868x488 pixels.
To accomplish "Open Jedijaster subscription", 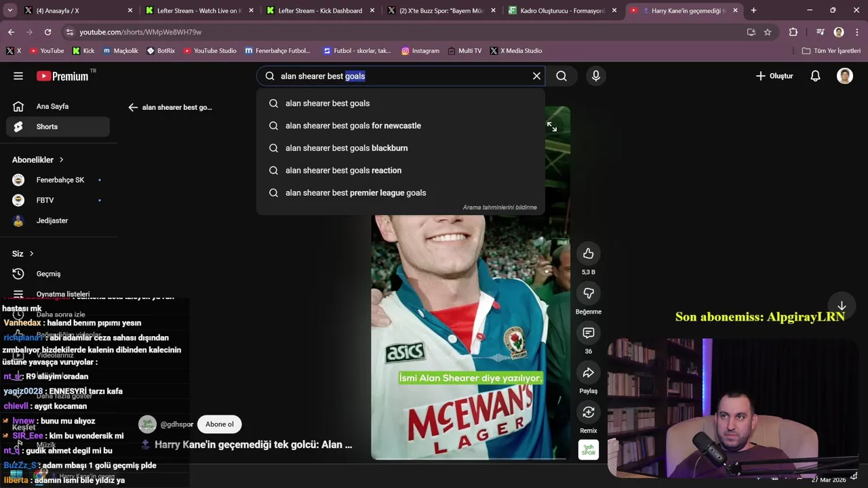I will [x=58, y=221].
